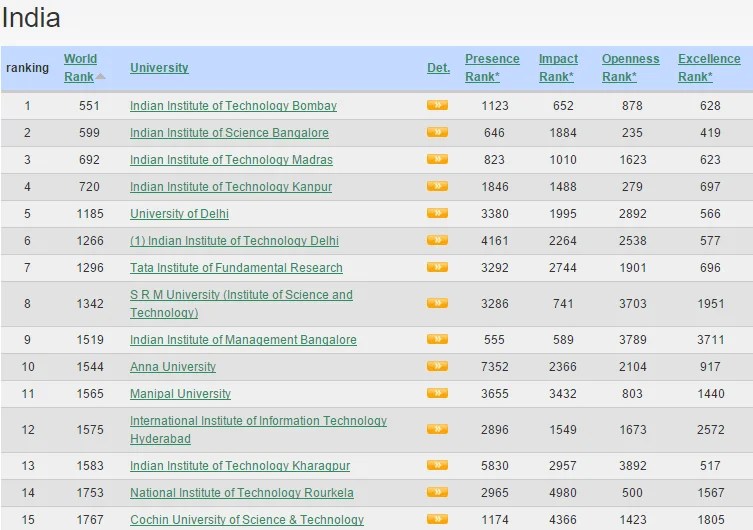Open University of Delhi link
This screenshot has width=753, height=530.
179,214
